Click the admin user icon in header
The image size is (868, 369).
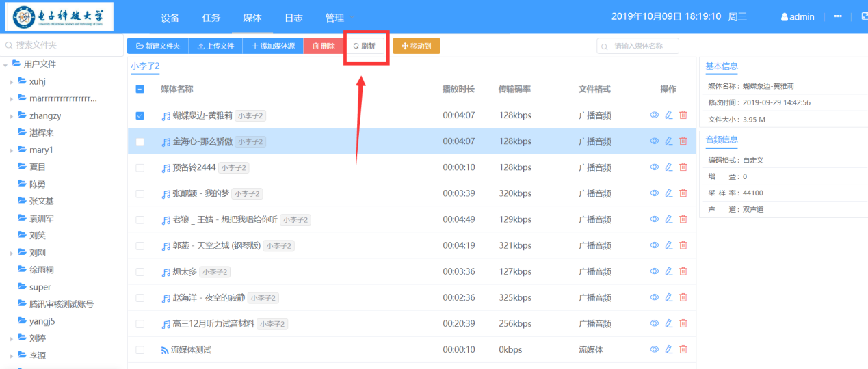pyautogui.click(x=785, y=17)
